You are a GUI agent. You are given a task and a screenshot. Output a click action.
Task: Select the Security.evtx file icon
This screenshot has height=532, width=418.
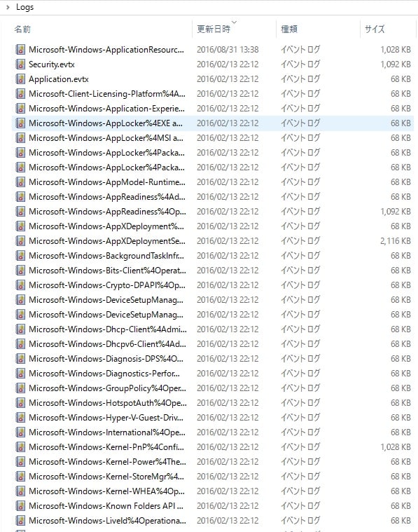(21, 64)
